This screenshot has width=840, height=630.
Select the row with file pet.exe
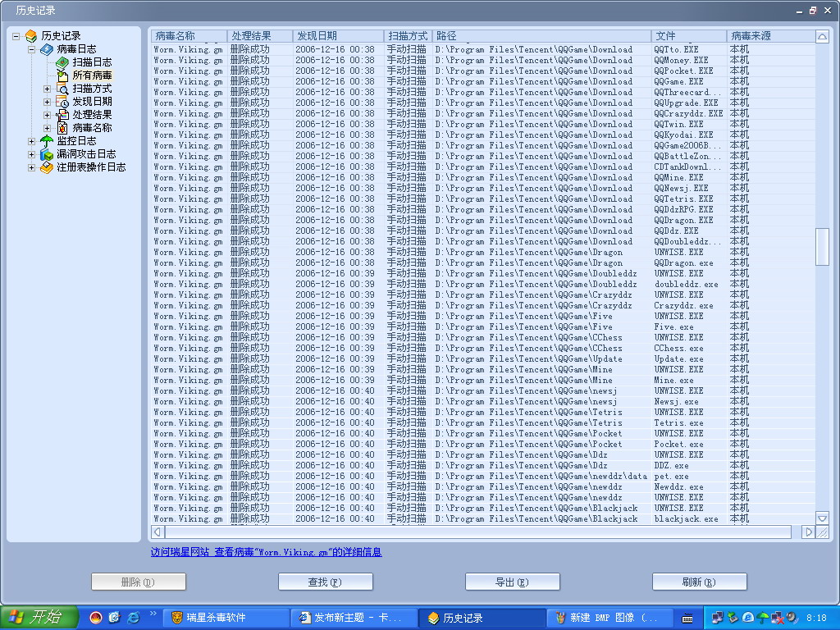tap(483, 477)
